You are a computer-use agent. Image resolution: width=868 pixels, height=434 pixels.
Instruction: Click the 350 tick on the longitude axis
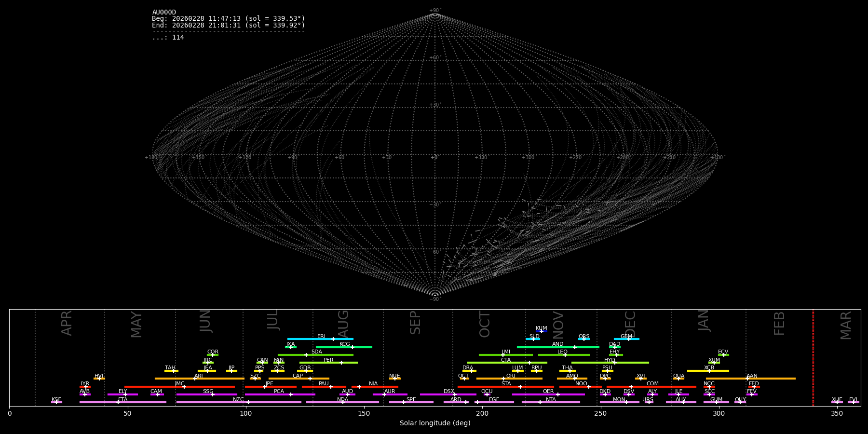point(837,413)
